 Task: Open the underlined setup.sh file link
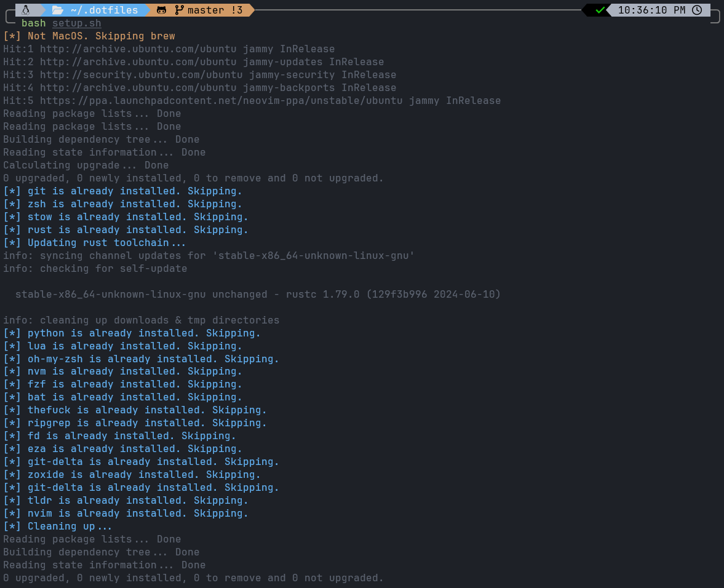point(76,23)
